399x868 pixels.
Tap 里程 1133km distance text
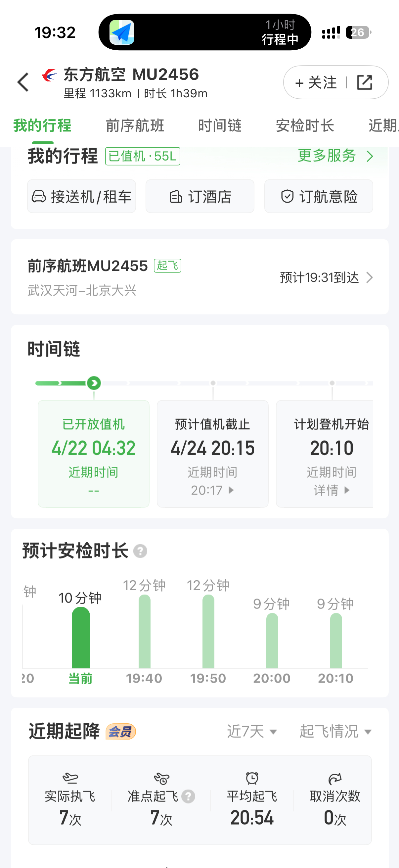pyautogui.click(x=97, y=93)
